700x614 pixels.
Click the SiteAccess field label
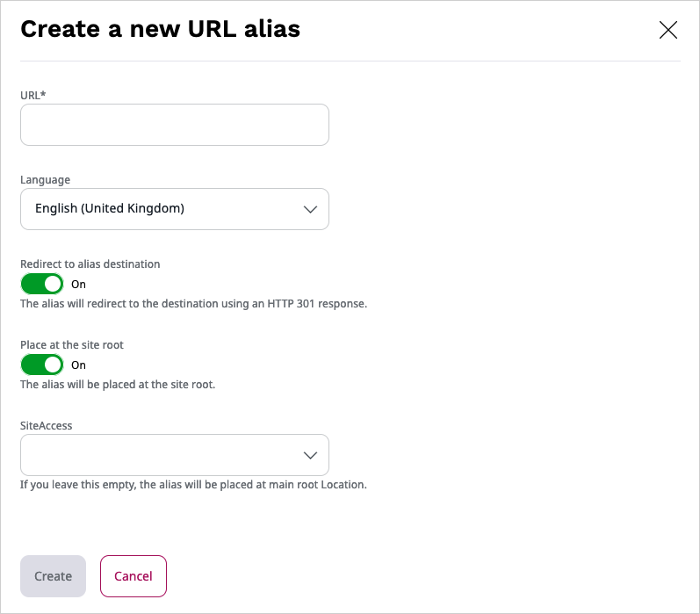click(46, 426)
